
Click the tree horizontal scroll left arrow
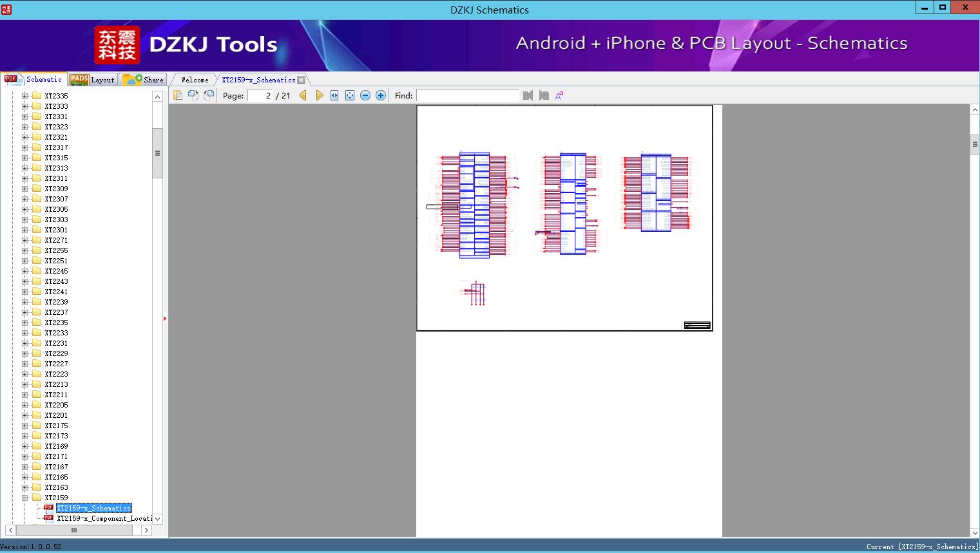[10, 530]
